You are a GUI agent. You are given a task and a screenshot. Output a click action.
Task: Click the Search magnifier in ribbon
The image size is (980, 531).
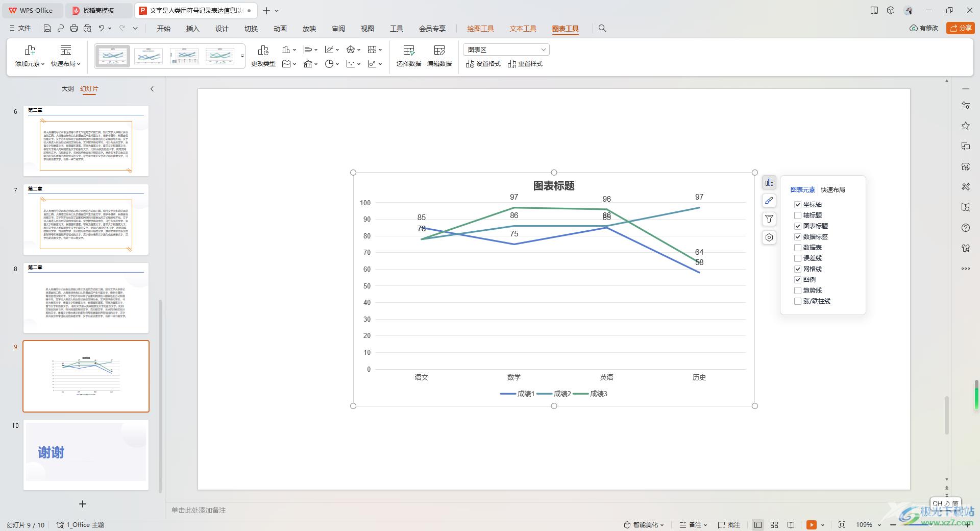[602, 29]
